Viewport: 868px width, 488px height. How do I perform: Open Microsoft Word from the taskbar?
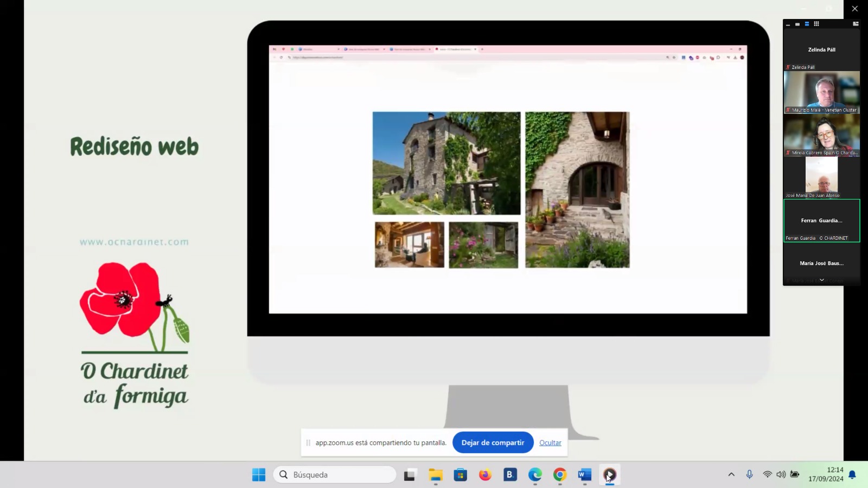tap(584, 475)
